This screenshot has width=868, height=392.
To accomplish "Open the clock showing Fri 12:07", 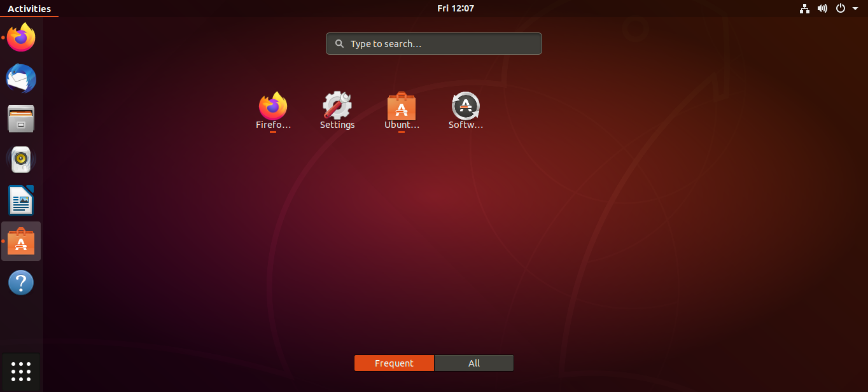I will 456,8.
